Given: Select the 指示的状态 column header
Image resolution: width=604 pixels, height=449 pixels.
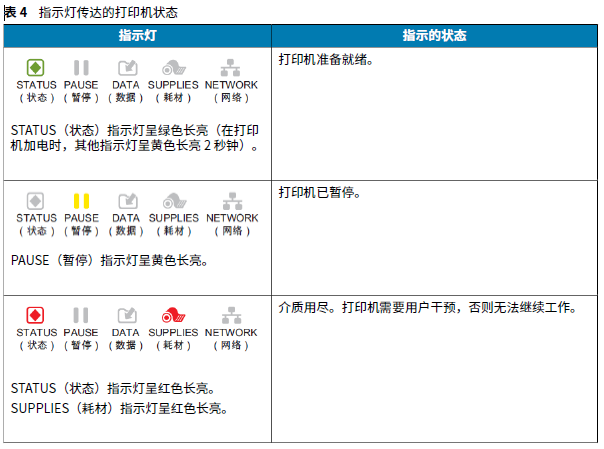Looking at the screenshot, I should click(x=435, y=36).
